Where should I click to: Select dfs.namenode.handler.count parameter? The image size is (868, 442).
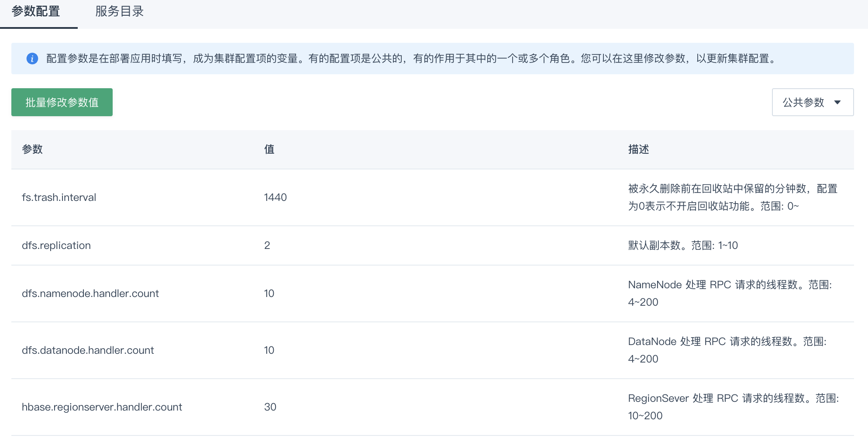coord(90,294)
